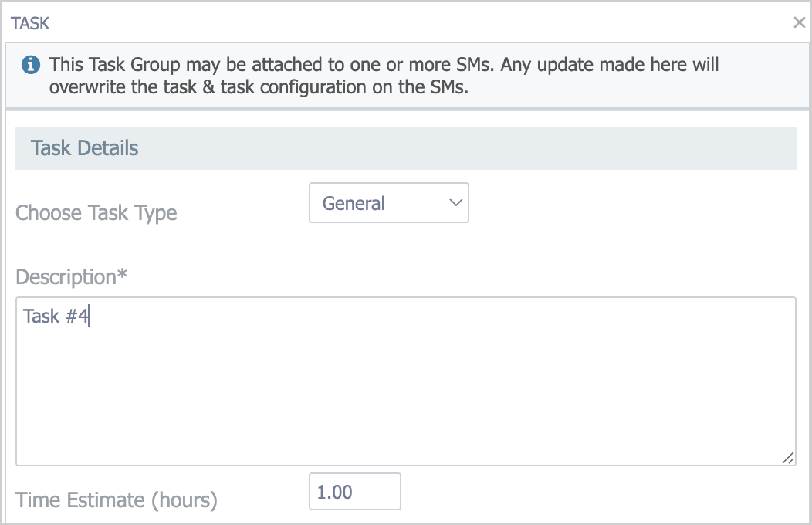This screenshot has height=525, width=812.
Task: Click the TASK dialog title
Action: [30, 23]
